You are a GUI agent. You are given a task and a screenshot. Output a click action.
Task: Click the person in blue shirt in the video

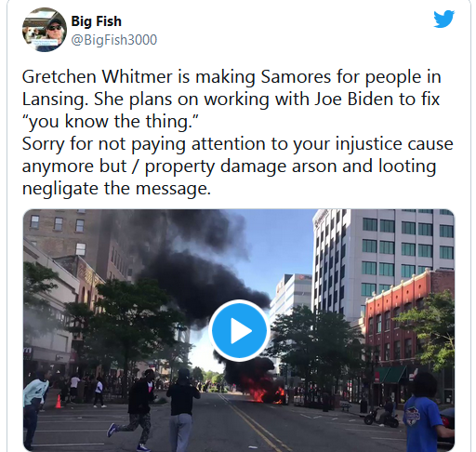pos(425,412)
